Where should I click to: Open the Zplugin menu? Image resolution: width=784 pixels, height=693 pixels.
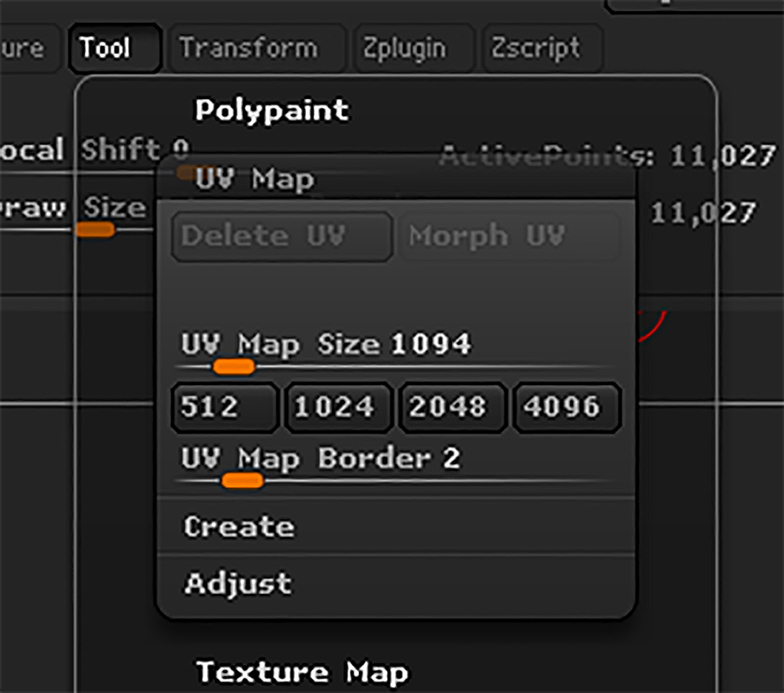pos(414,48)
